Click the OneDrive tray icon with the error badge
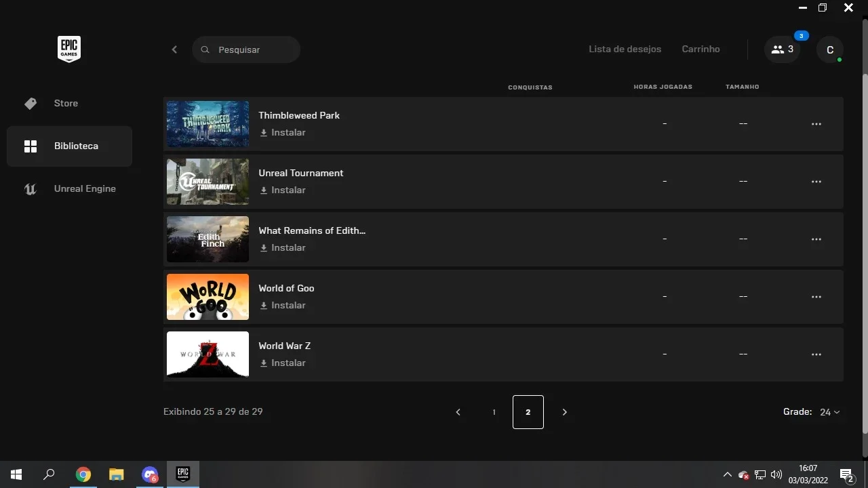This screenshot has height=488, width=868. tap(744, 475)
